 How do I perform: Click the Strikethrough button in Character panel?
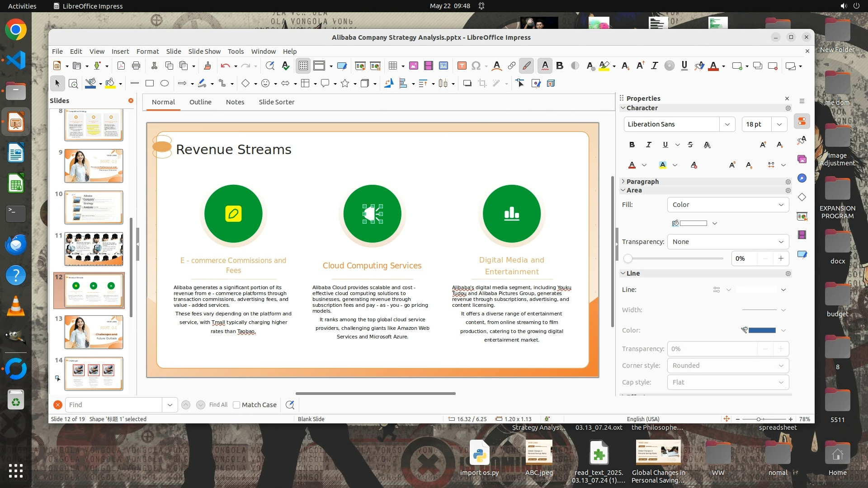(x=690, y=145)
